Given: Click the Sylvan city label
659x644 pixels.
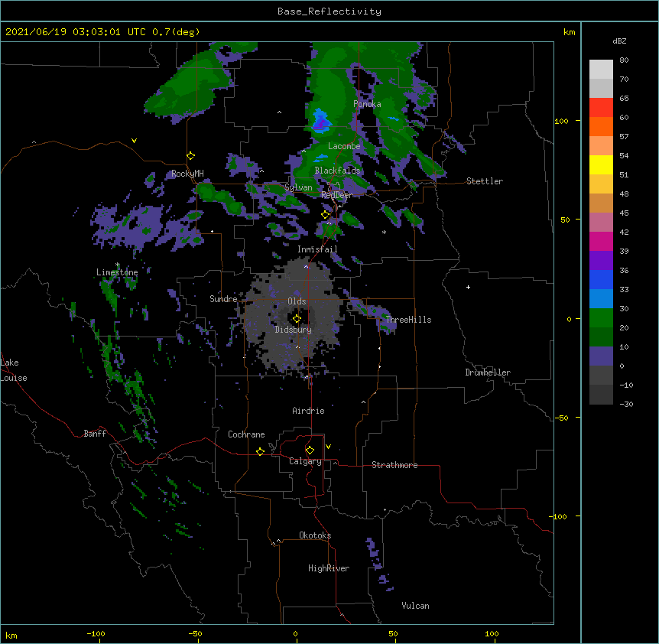Looking at the screenshot, I should 298,187.
